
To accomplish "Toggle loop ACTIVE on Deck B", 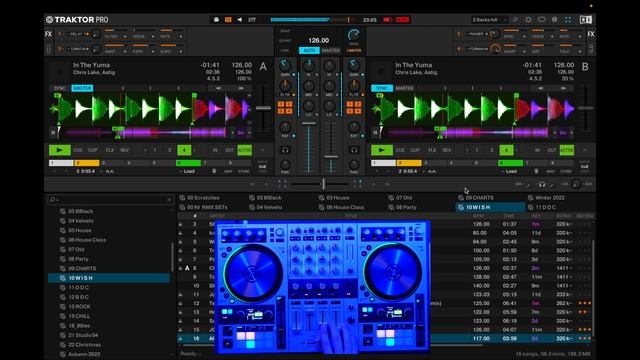I will click(567, 150).
